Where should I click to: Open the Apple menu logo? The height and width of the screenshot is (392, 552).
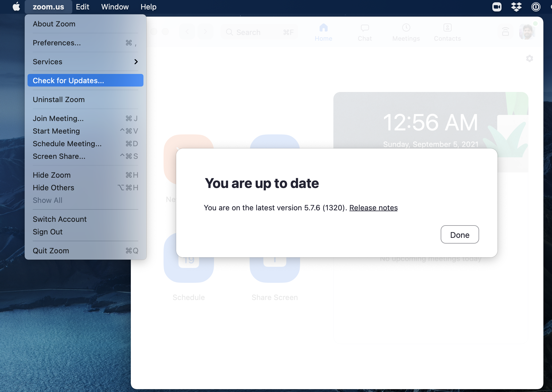pos(16,7)
